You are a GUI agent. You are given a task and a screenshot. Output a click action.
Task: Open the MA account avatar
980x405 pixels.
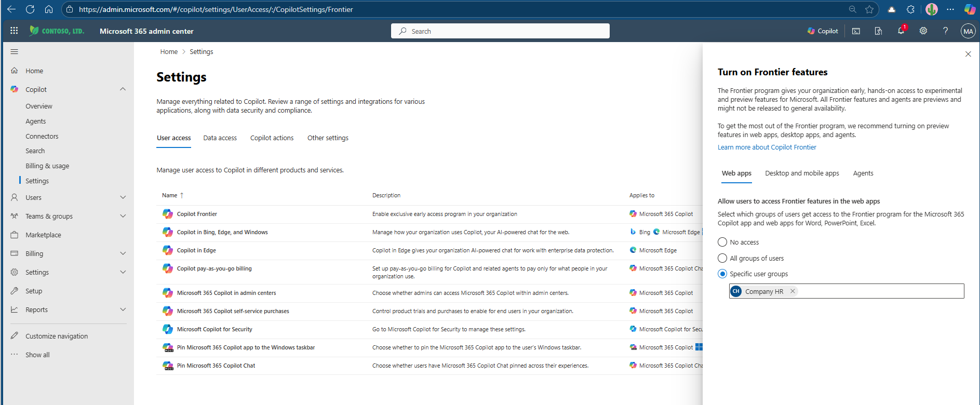coord(968,31)
